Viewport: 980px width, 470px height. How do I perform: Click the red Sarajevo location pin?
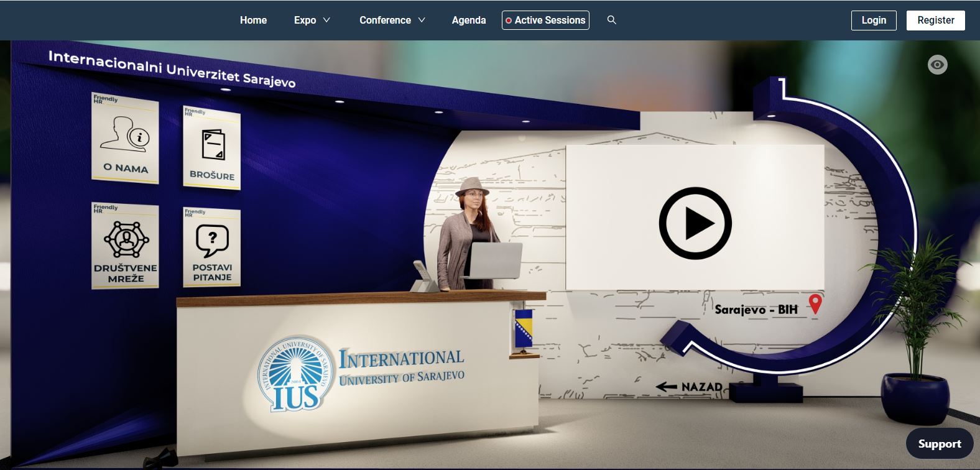[815, 304]
